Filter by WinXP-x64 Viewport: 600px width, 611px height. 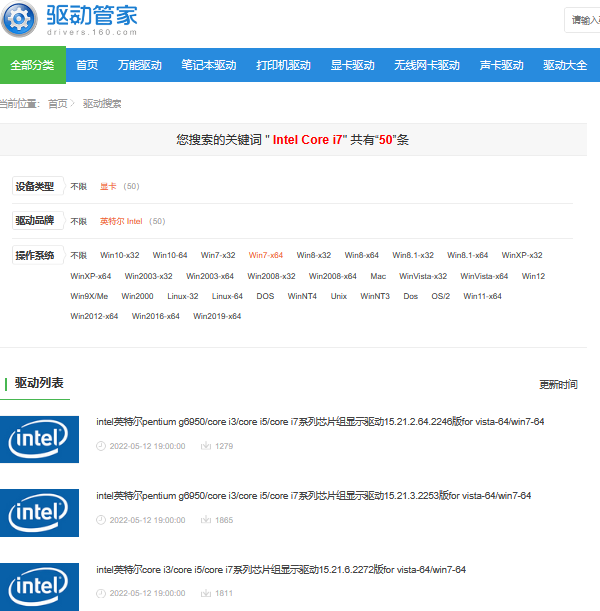90,276
